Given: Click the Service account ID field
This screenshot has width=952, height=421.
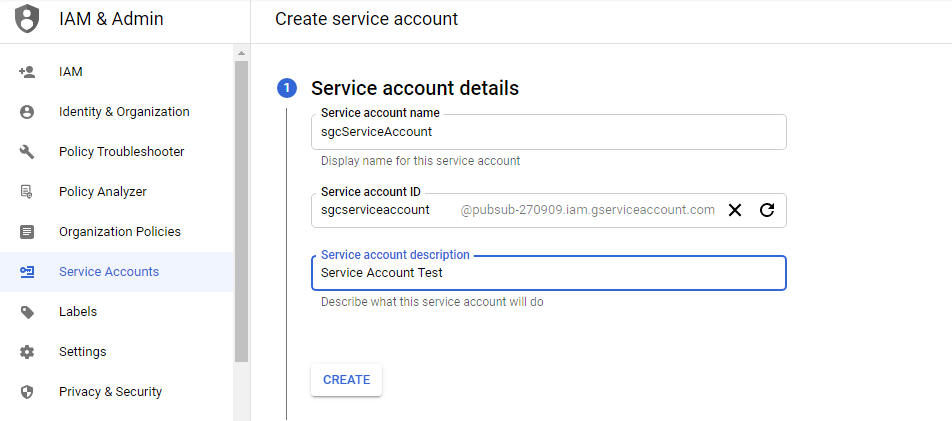Looking at the screenshot, I should click(385, 210).
